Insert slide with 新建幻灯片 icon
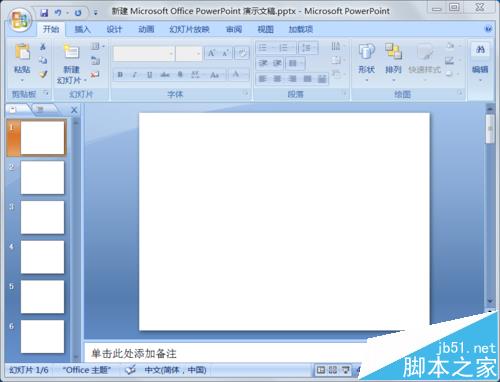Screen dimensions: 500x382 pos(71,52)
